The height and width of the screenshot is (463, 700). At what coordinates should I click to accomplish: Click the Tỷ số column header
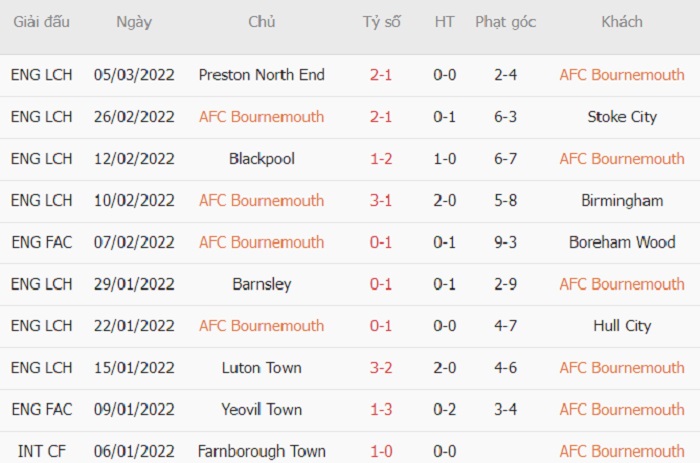(381, 22)
